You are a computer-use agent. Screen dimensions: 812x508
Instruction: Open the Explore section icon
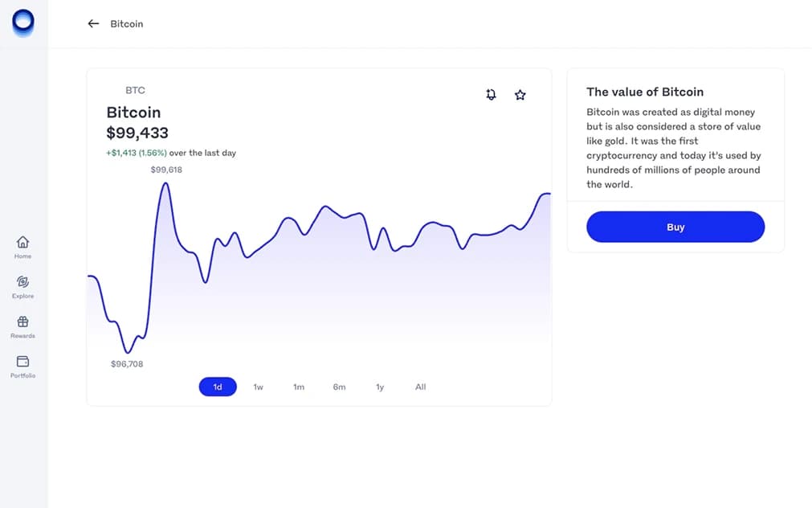22,282
